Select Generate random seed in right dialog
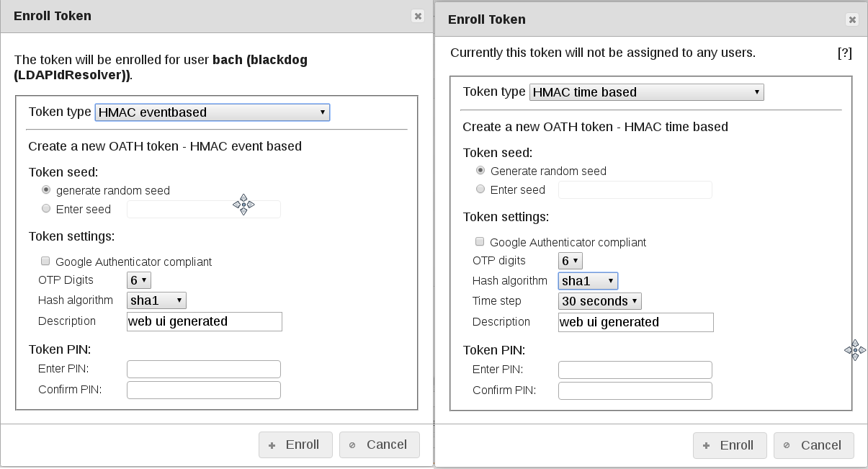 (480, 171)
